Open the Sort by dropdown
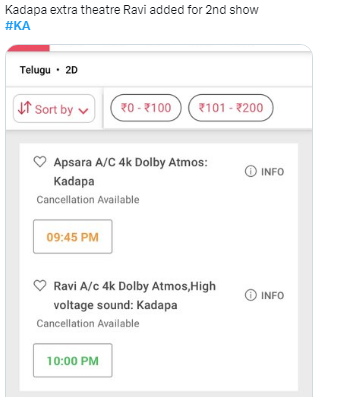 point(54,109)
